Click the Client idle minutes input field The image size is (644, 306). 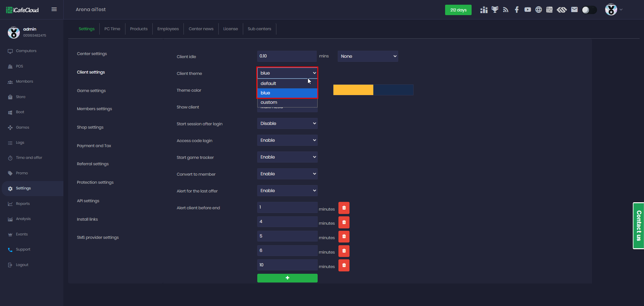point(286,56)
